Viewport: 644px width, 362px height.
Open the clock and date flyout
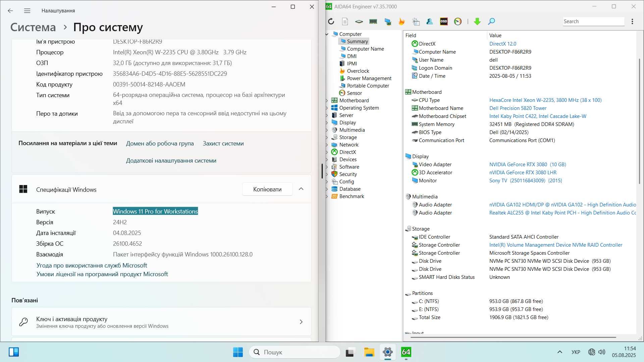click(x=624, y=352)
